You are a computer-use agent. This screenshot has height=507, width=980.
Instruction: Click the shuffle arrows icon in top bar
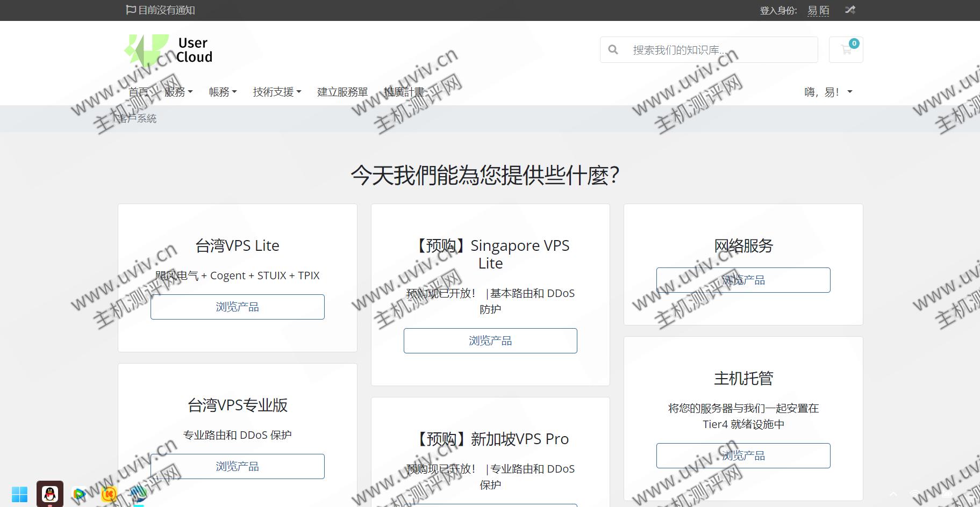point(850,10)
